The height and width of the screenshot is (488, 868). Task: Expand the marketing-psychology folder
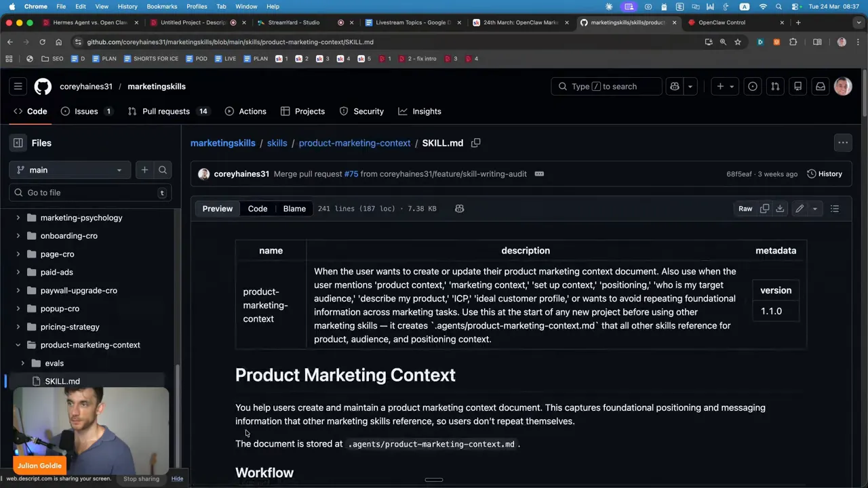click(18, 218)
